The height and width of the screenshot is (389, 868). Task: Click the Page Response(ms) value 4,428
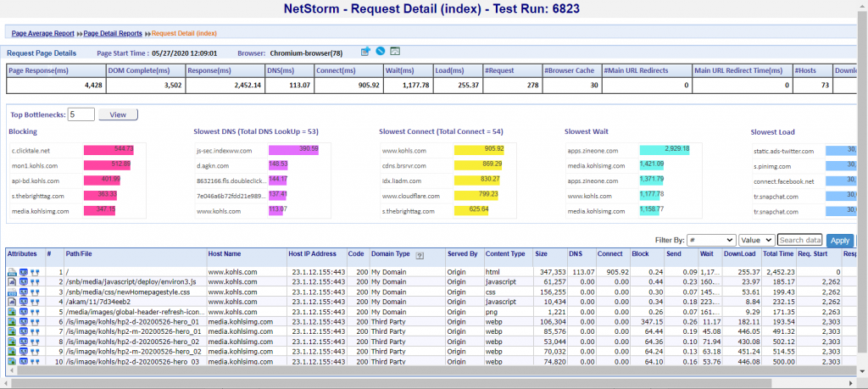(93, 86)
